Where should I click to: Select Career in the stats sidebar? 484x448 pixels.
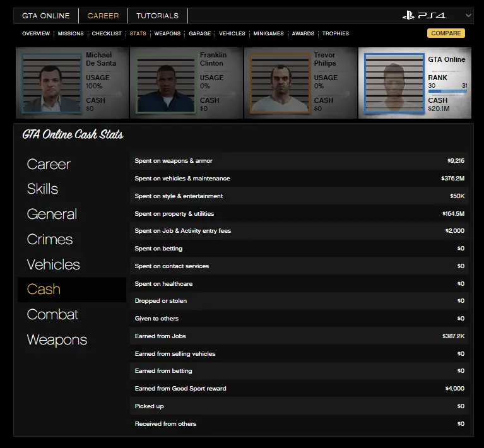pyautogui.click(x=49, y=164)
